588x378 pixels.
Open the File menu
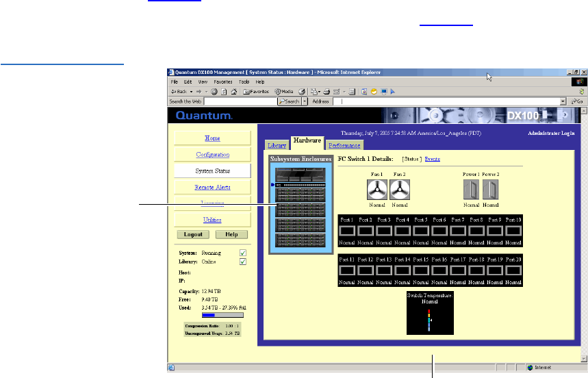[175, 81]
